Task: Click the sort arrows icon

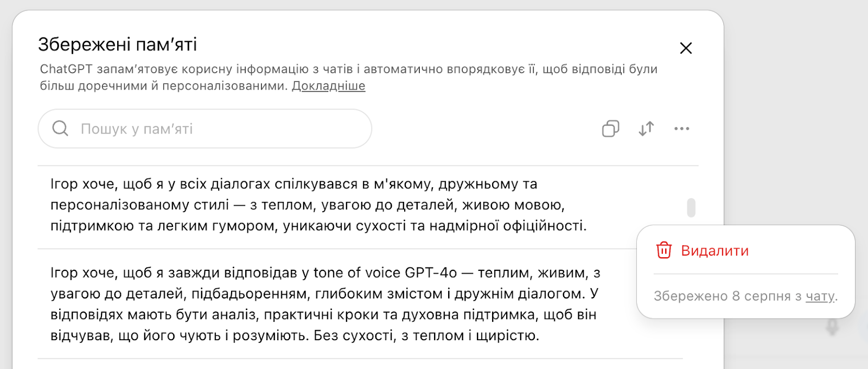Action: pyautogui.click(x=646, y=129)
